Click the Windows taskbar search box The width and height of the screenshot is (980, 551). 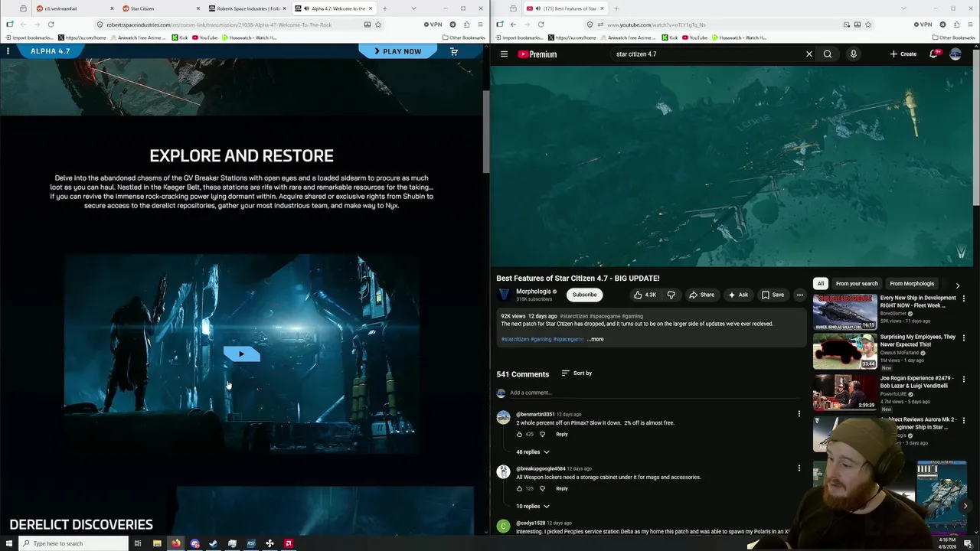(73, 543)
